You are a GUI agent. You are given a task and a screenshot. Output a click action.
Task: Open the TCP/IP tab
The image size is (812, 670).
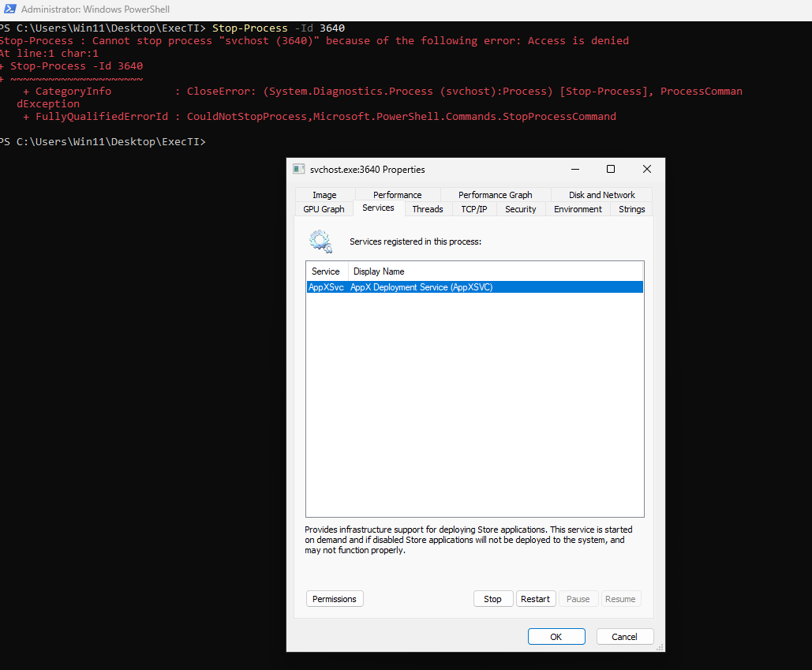[x=474, y=209]
